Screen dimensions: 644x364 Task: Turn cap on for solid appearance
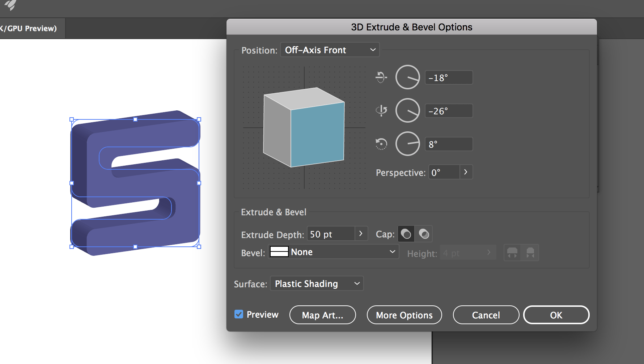406,234
